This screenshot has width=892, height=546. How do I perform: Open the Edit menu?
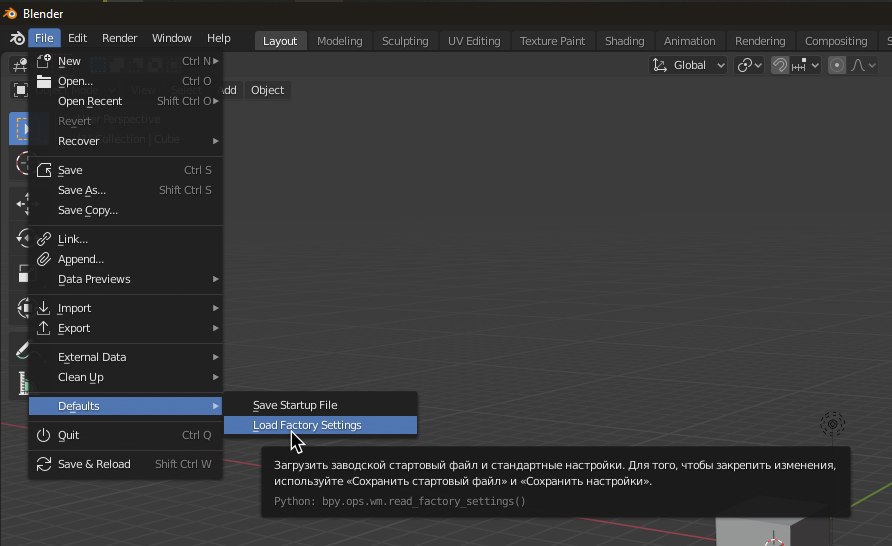[x=77, y=38]
